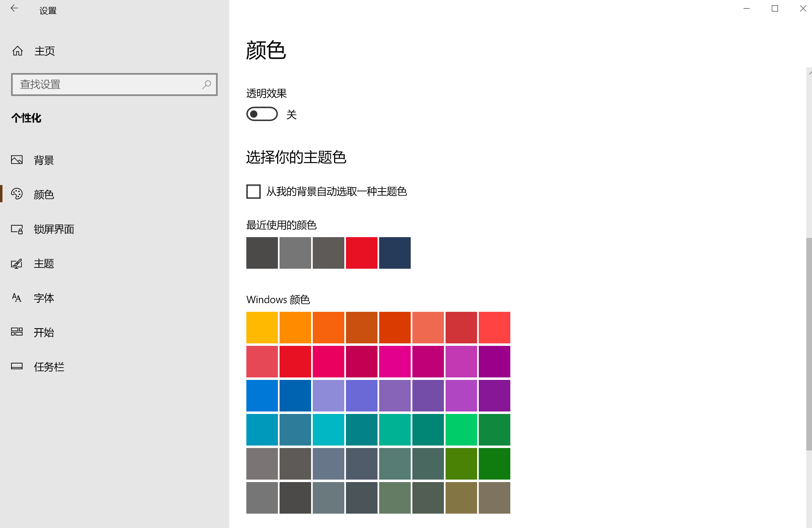Choose the navy blue recent color
The width and height of the screenshot is (812, 528).
click(395, 253)
